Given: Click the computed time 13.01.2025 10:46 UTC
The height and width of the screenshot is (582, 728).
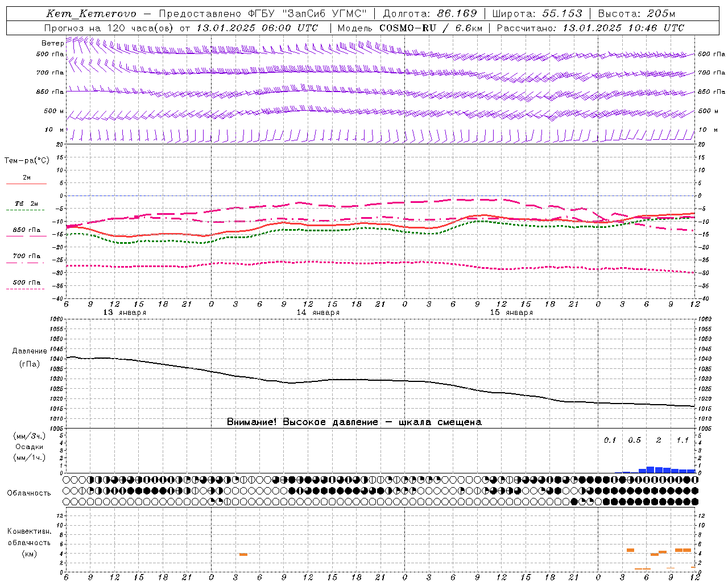Looking at the screenshot, I should click(x=623, y=28).
